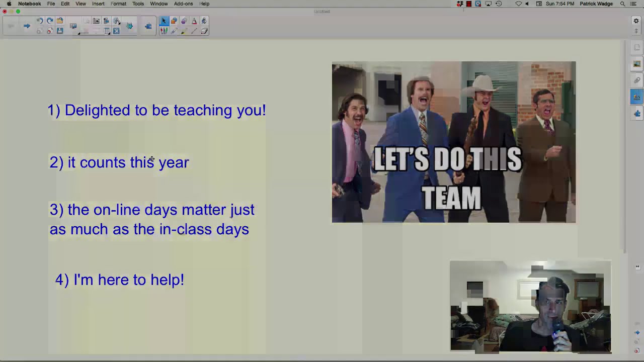644x362 pixels.
Task: Go to the next page arrow
Action: point(27,26)
